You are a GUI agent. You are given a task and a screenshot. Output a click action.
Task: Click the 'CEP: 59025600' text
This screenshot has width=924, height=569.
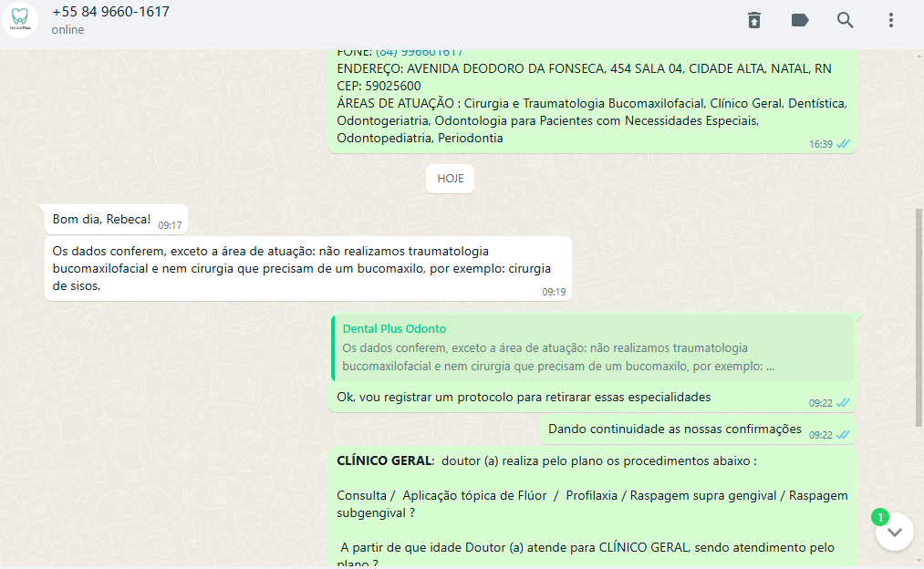click(x=379, y=86)
